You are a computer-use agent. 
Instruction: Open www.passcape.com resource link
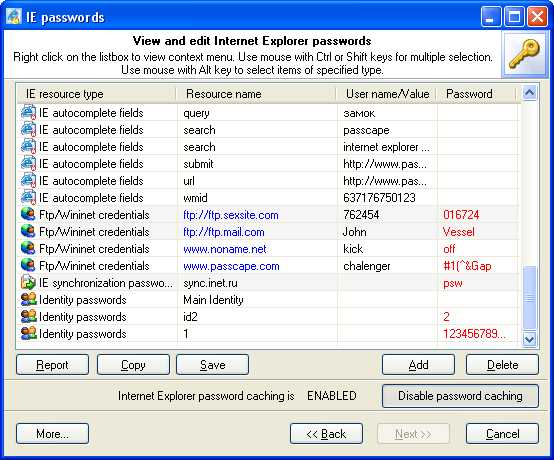click(231, 266)
